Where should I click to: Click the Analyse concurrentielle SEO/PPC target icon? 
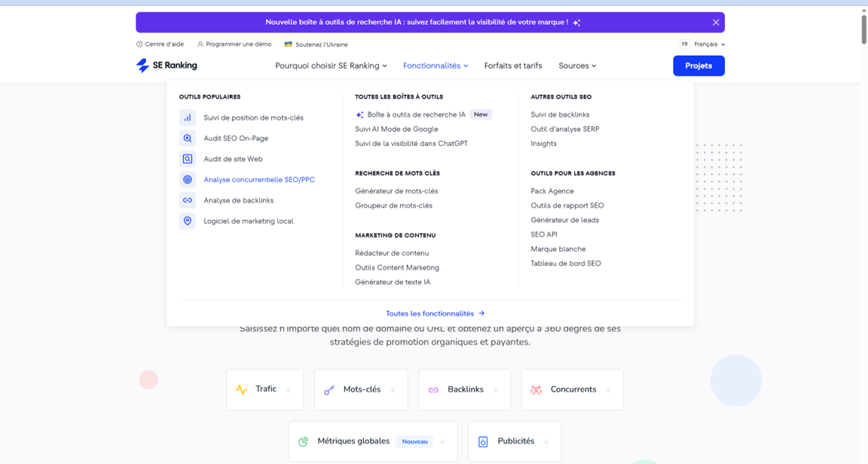pos(188,180)
